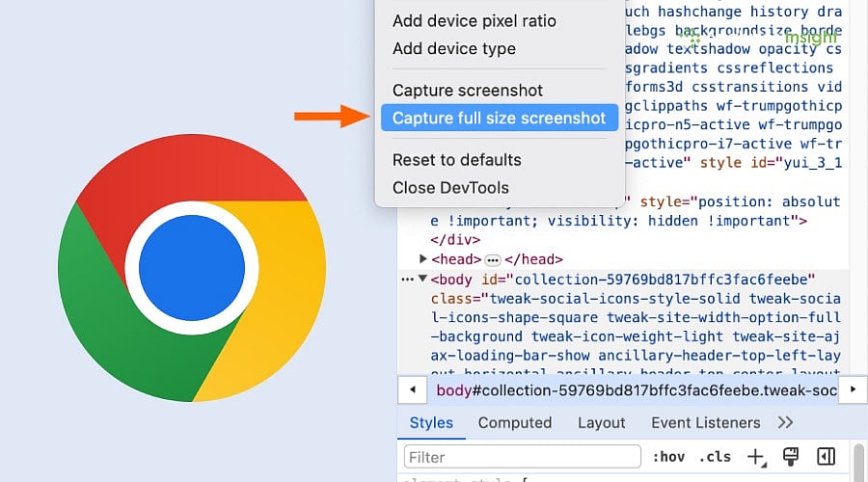Click Reset to defaults menu option
868x482 pixels.
pyautogui.click(x=456, y=160)
